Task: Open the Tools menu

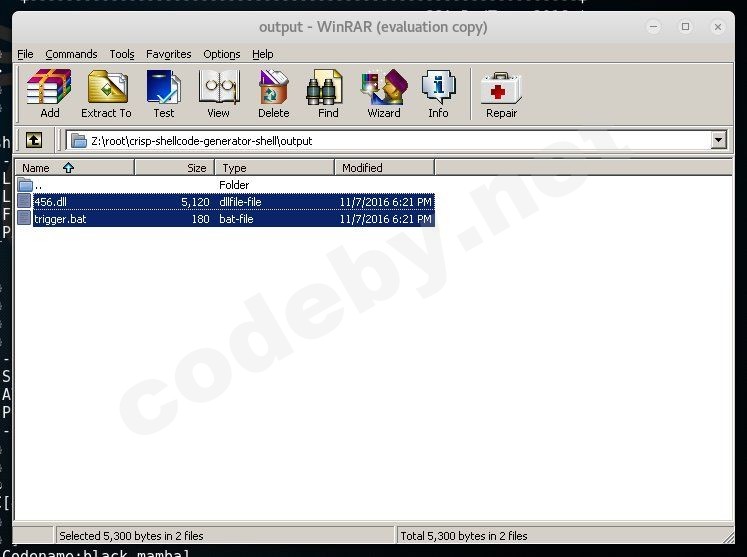Action: coord(122,54)
